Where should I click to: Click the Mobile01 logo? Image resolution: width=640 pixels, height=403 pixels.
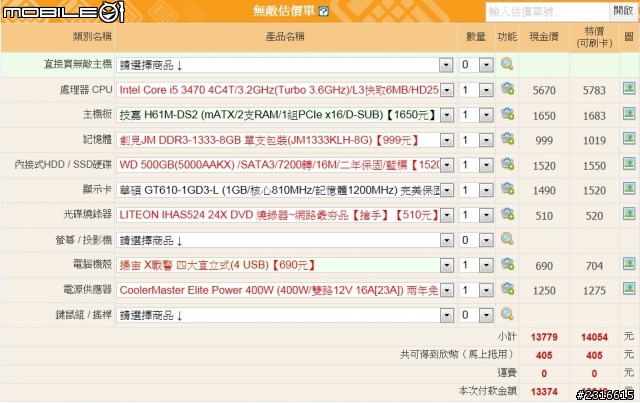[x=63, y=12]
